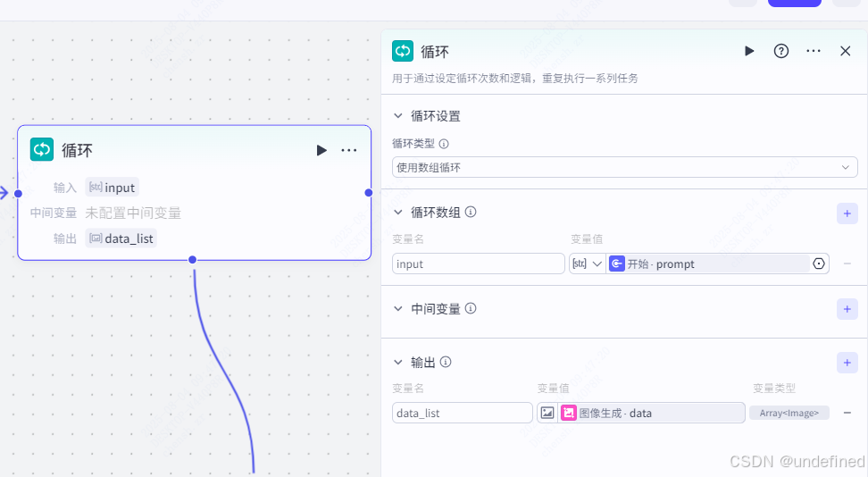Remove the input loop array row

[x=847, y=264]
